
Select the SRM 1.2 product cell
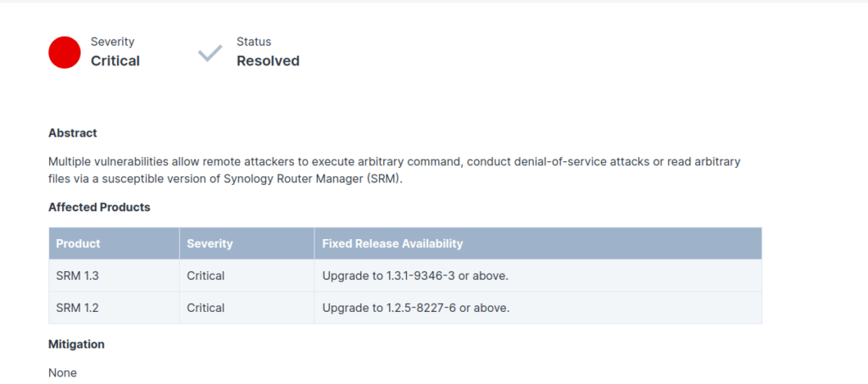point(114,308)
